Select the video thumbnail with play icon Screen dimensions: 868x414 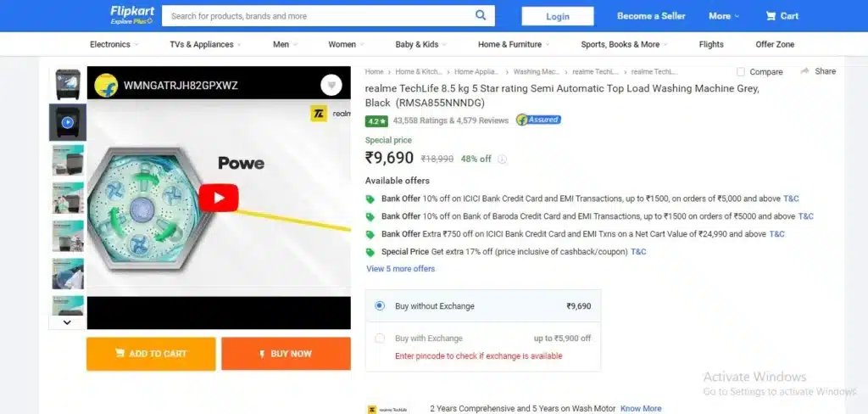(68, 122)
